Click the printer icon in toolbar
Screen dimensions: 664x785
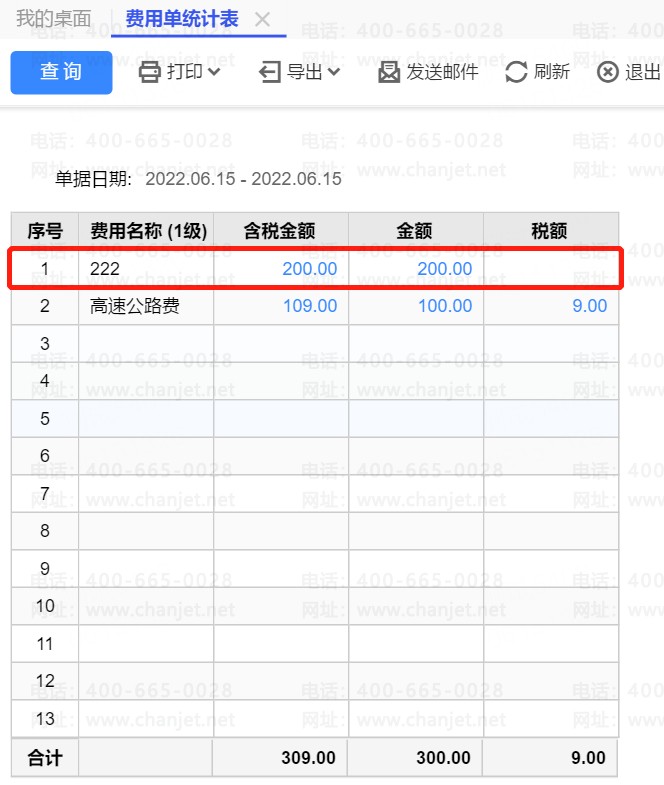(149, 72)
